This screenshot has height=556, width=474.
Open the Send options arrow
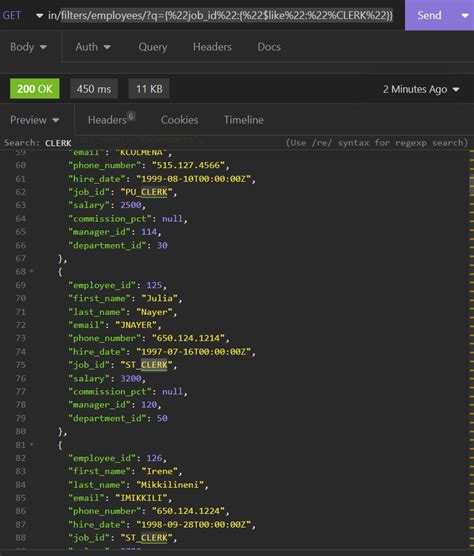coord(465,15)
